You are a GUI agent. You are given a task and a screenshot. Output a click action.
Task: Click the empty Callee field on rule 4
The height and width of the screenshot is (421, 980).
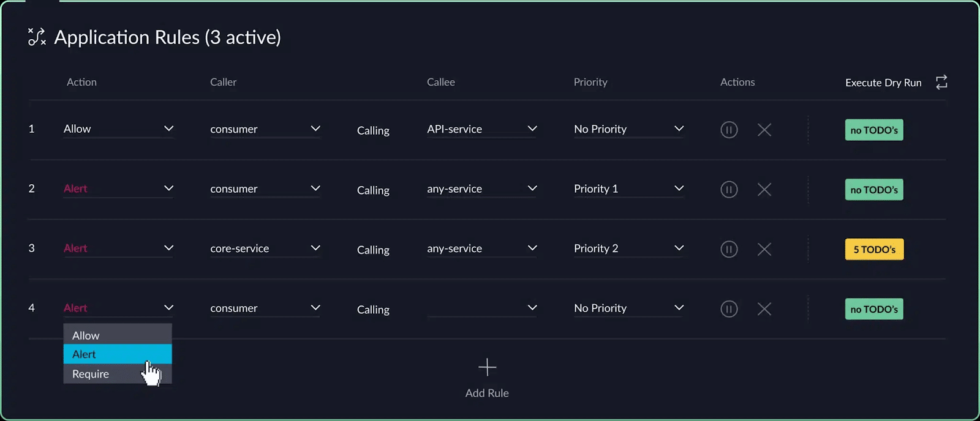(x=481, y=308)
